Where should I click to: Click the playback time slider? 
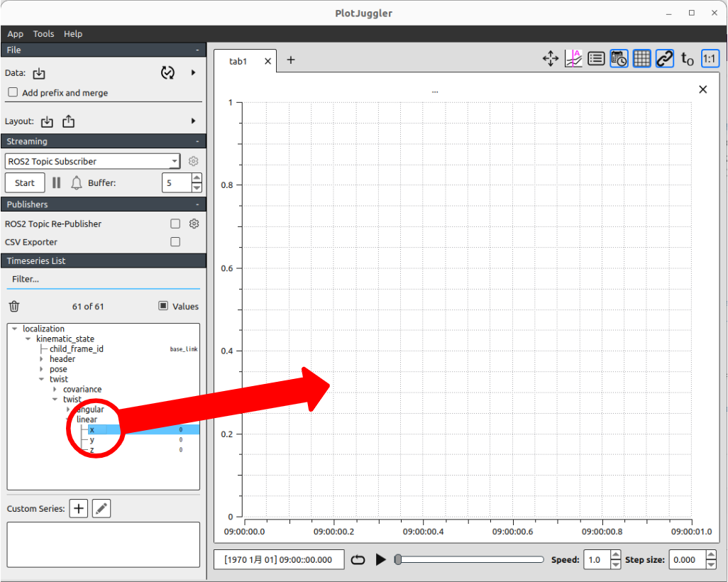(x=468, y=559)
